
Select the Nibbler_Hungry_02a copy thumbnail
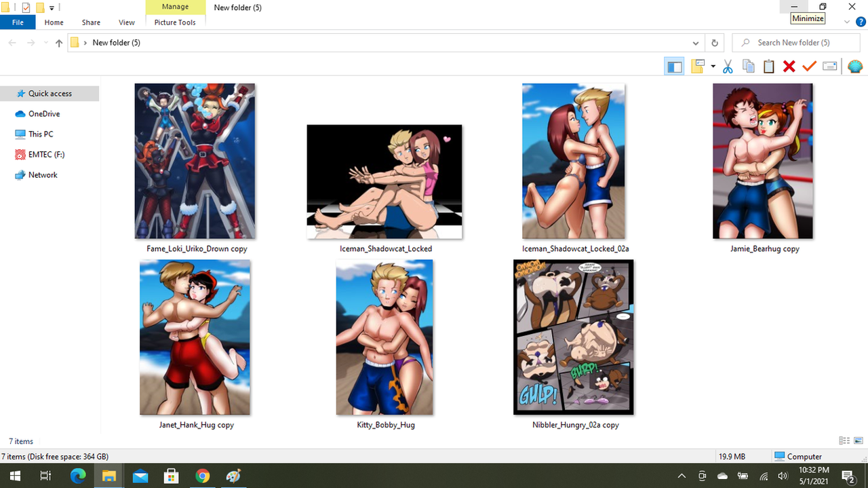pos(574,337)
